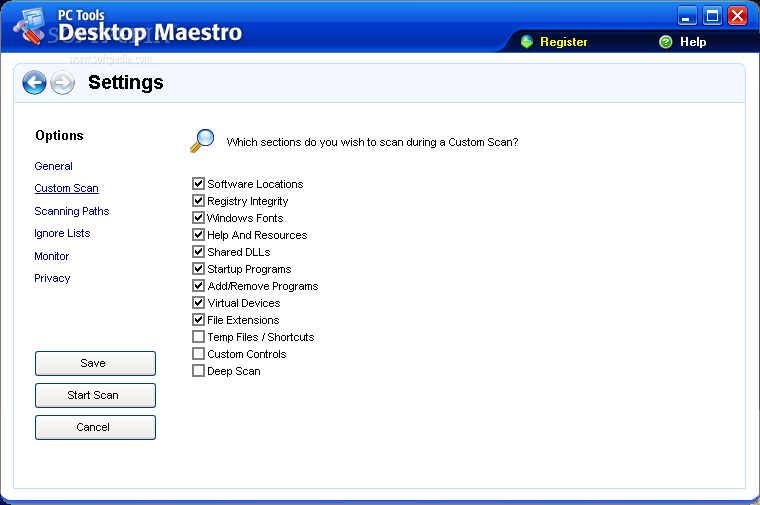Uncheck Add/Remove Programs option
This screenshot has height=505, width=760.
(x=198, y=285)
